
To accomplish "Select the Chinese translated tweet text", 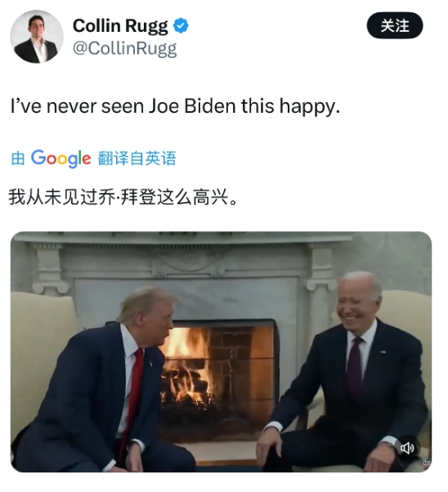I will click(123, 197).
